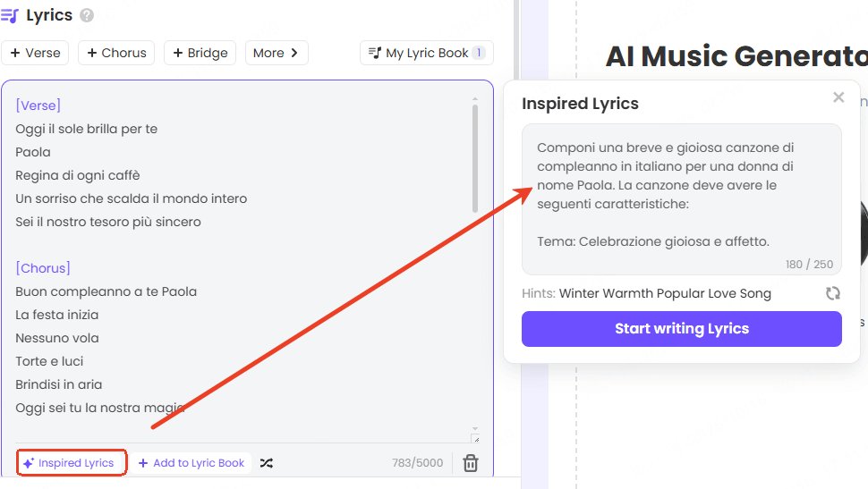Delete lyrics with the trash icon
The height and width of the screenshot is (489, 868).
pos(471,463)
